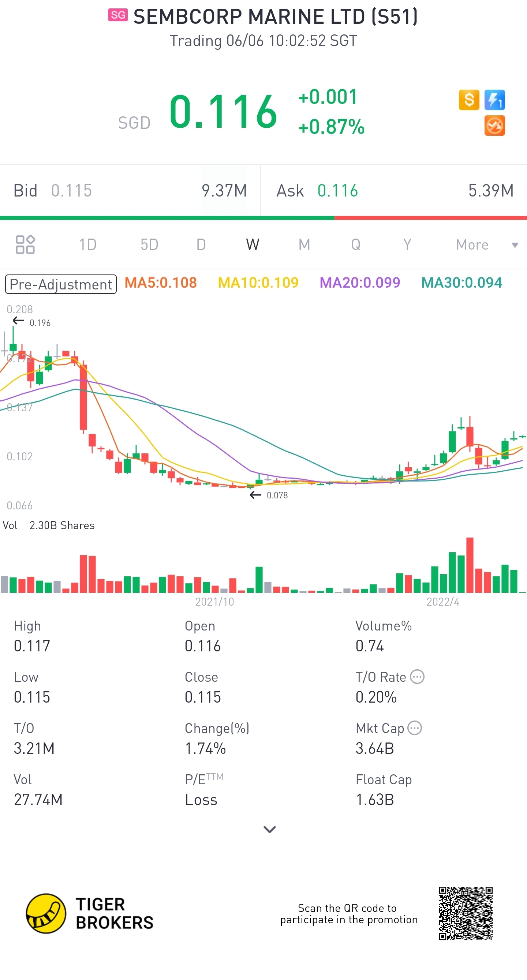Screen dimensions: 527x980
Task: Tap the High value 0.117
Action: (32, 646)
